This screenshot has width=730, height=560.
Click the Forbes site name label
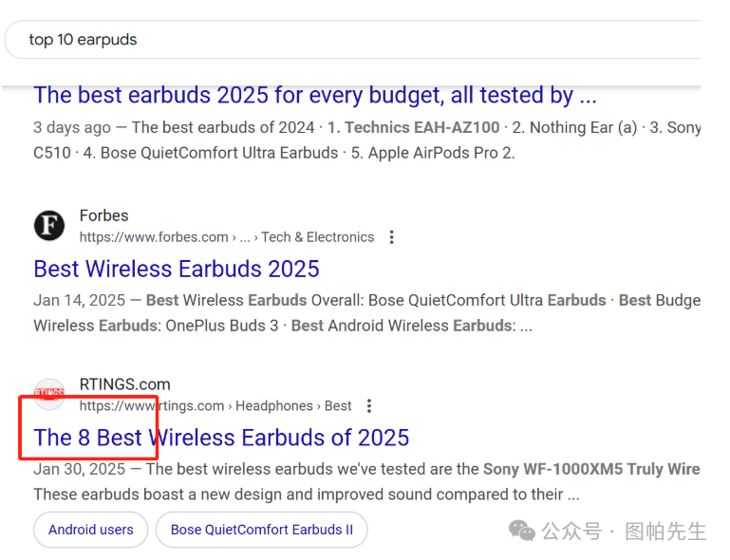tap(103, 216)
